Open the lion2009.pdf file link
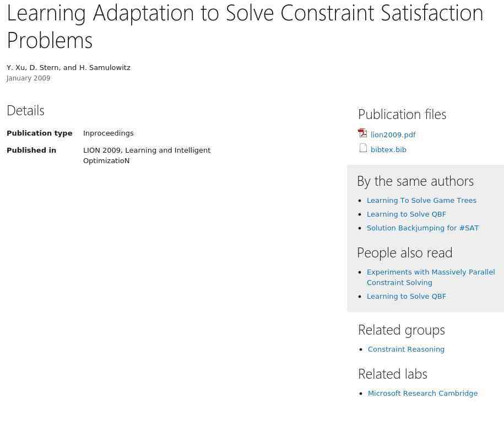 [x=393, y=135]
